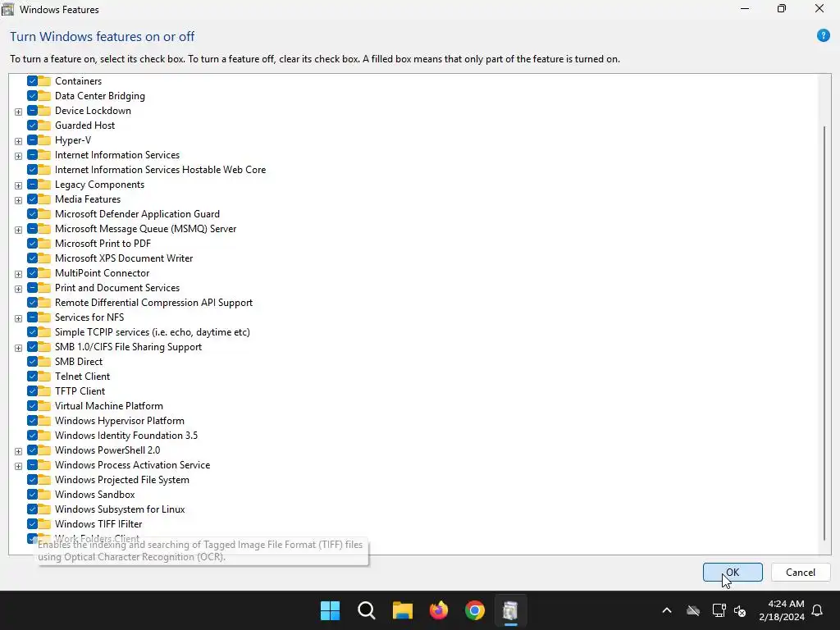Open the clock and date flyout
This screenshot has width=840, height=630.
(x=782, y=610)
